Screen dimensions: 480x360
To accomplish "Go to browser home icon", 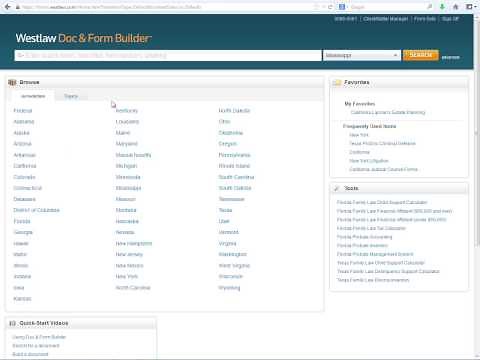I will pyautogui.click(x=456, y=7).
